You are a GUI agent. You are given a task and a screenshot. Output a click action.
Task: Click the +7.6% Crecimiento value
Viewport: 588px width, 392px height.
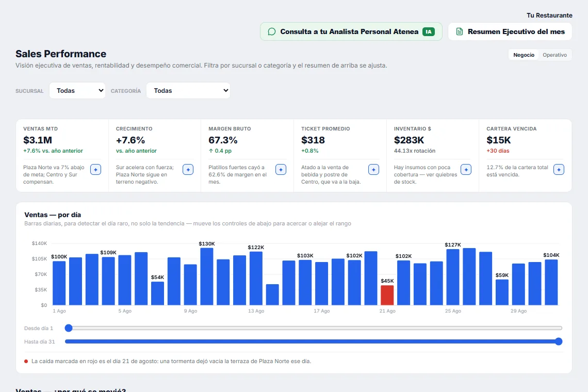[130, 140]
